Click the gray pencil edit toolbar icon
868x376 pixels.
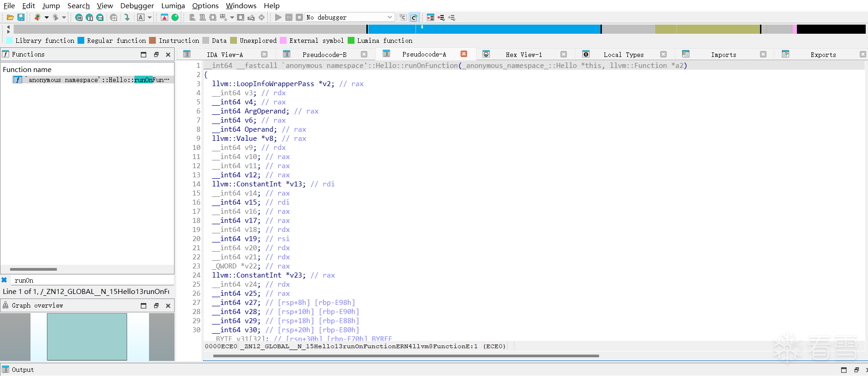[251, 17]
